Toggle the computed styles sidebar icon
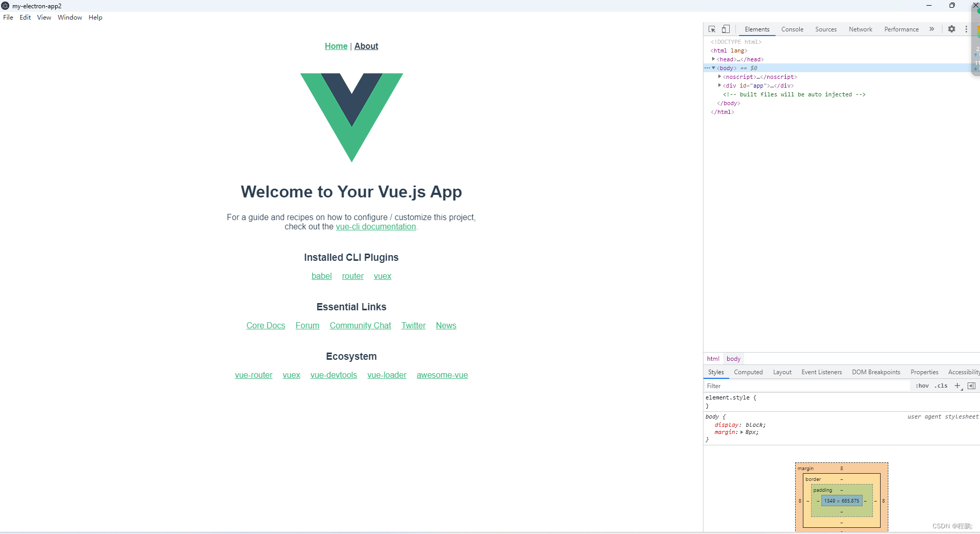980x534 pixels. (972, 386)
